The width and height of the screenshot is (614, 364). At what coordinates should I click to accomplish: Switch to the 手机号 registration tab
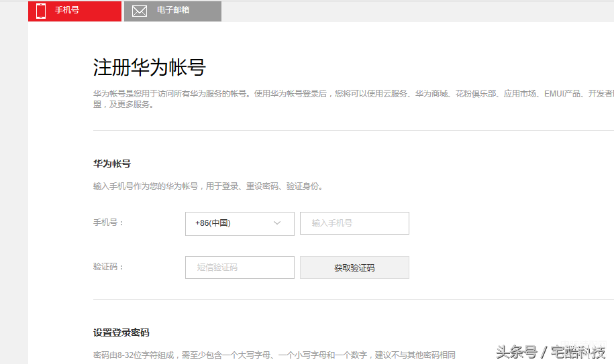[x=74, y=11]
